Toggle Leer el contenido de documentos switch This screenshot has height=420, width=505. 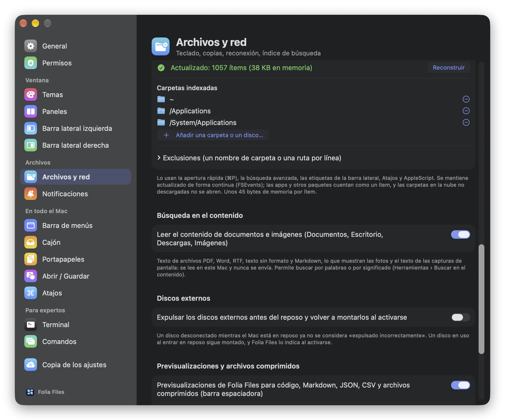coord(460,235)
